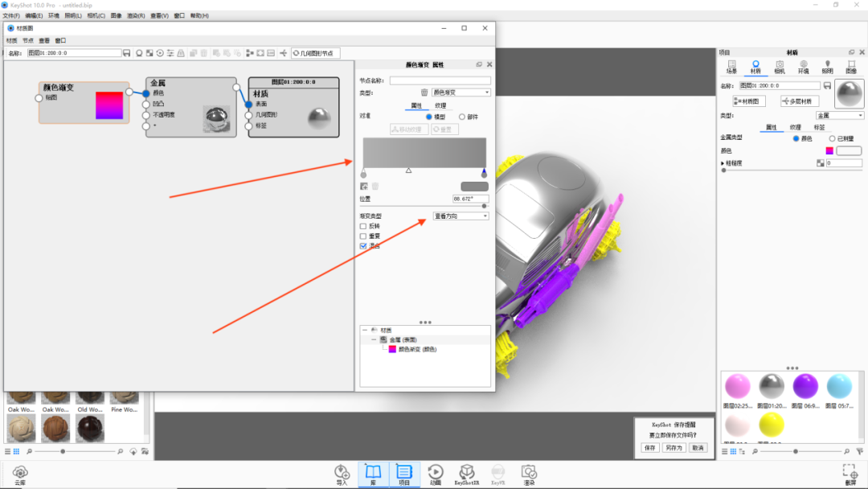This screenshot has height=489, width=868.
Task: Click the 节点名称 input field
Action: [440, 81]
